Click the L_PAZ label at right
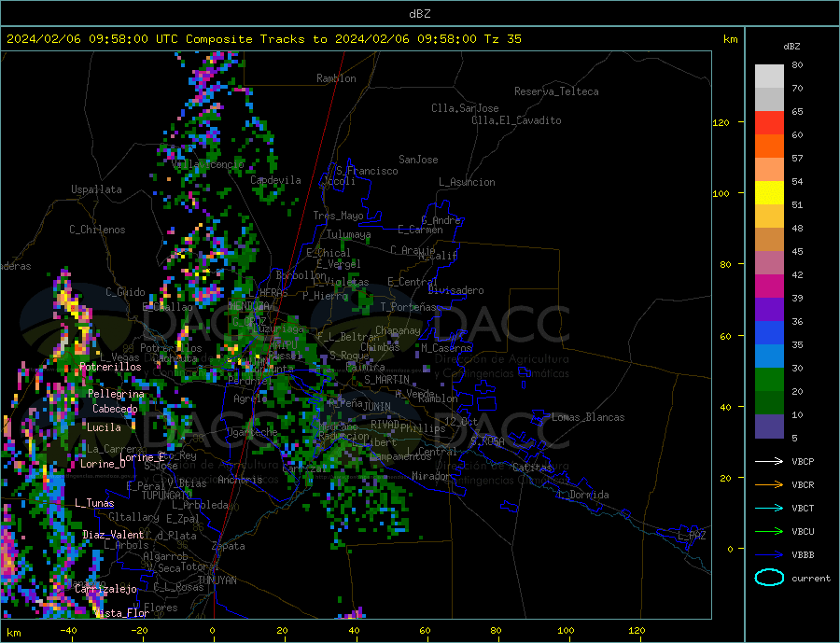The height and width of the screenshot is (643, 840). tap(693, 536)
